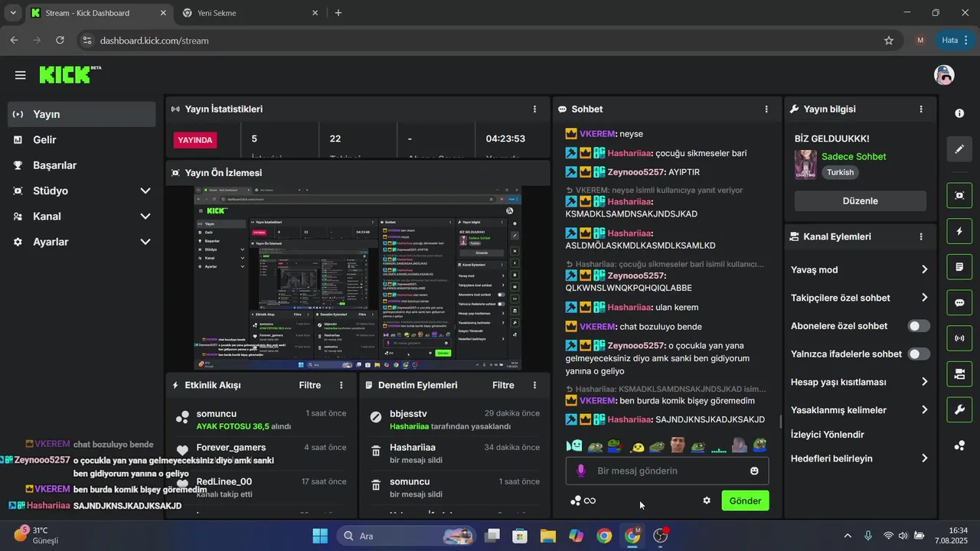This screenshot has width=980, height=551.
Task: Open Etkinlik Akışı panel three-dot options
Action: point(341,385)
